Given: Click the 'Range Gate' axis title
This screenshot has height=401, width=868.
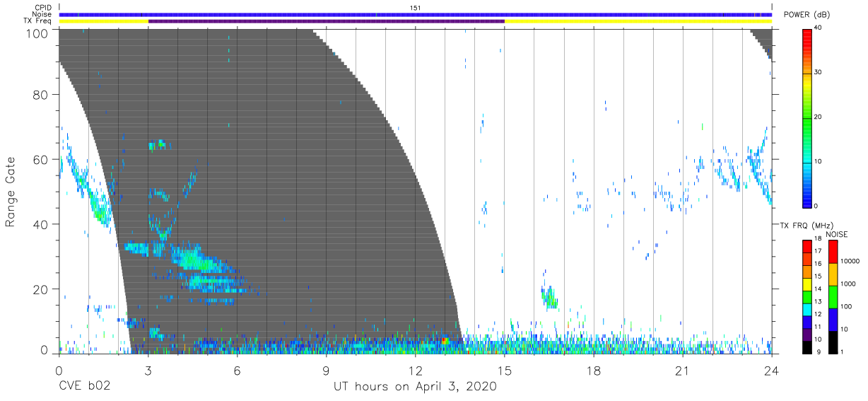Looking at the screenshot, I should pos(11,192).
